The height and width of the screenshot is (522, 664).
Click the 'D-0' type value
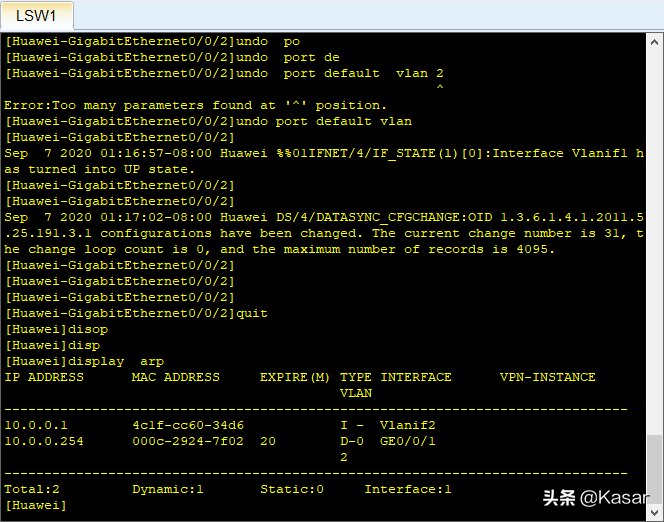point(352,441)
